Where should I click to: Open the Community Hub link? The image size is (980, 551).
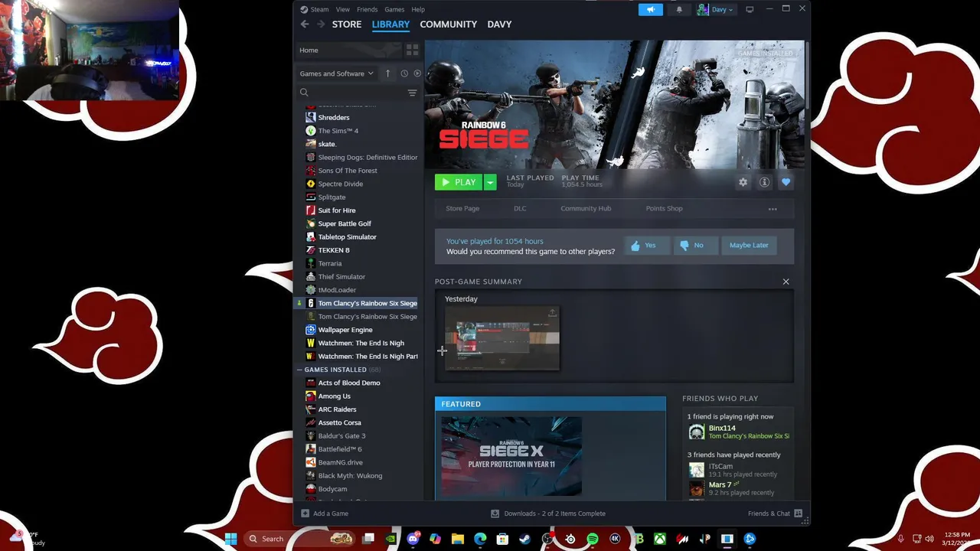coord(586,208)
